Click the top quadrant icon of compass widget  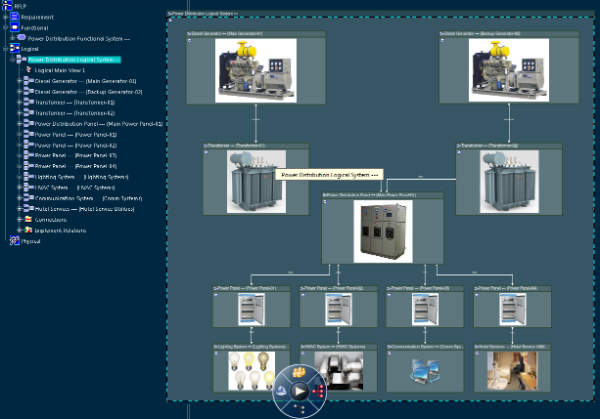tap(300, 373)
